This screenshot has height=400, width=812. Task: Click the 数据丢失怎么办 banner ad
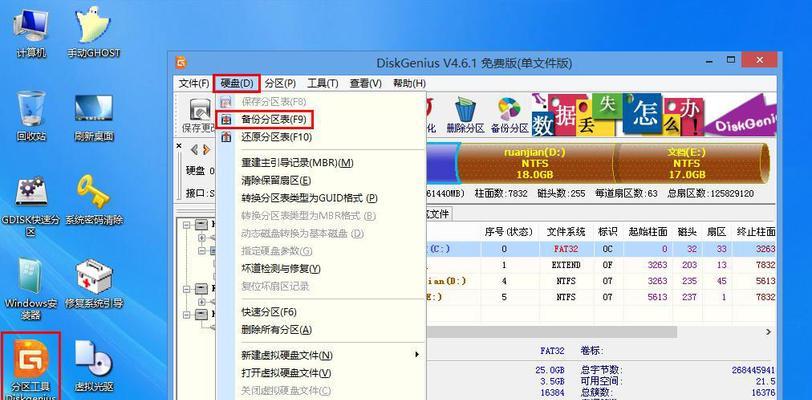click(x=654, y=115)
